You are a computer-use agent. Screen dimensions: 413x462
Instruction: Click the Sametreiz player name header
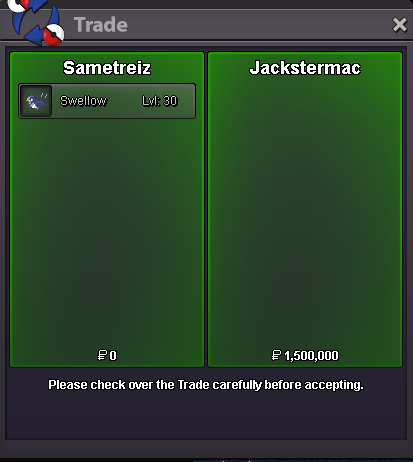[107, 68]
